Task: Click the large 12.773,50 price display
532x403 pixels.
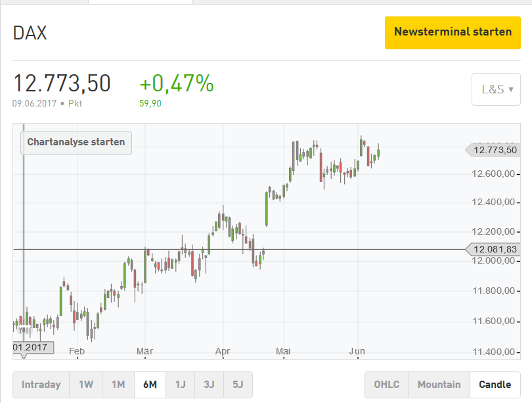Action: [x=62, y=83]
